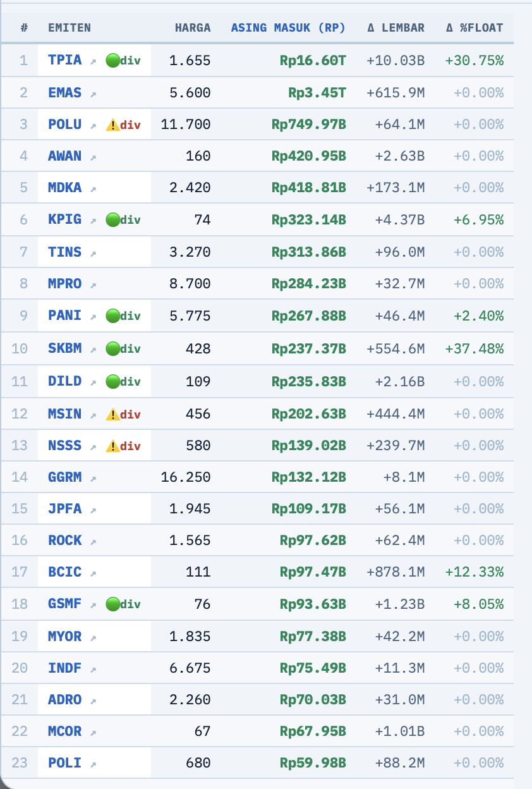Image resolution: width=532 pixels, height=789 pixels.
Task: Click the 16.250 price in GGRM row
Action: pos(186,477)
